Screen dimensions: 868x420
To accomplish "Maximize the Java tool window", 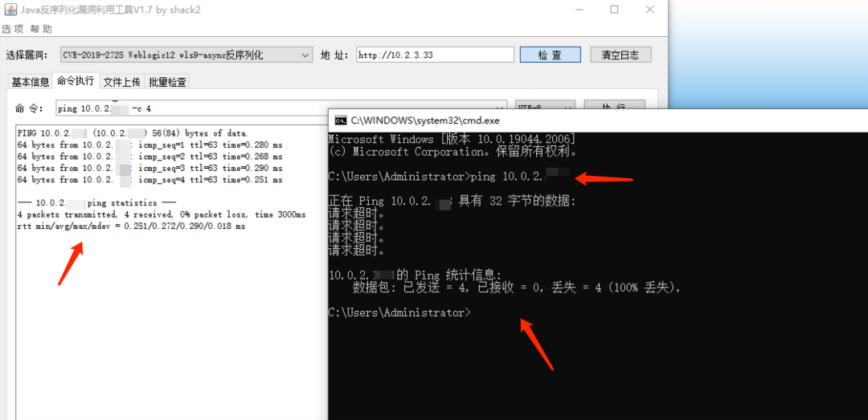I will point(615,10).
